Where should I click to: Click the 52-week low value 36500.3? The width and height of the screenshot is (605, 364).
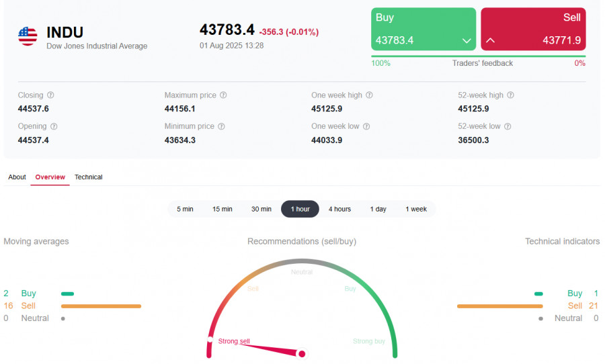tap(473, 140)
